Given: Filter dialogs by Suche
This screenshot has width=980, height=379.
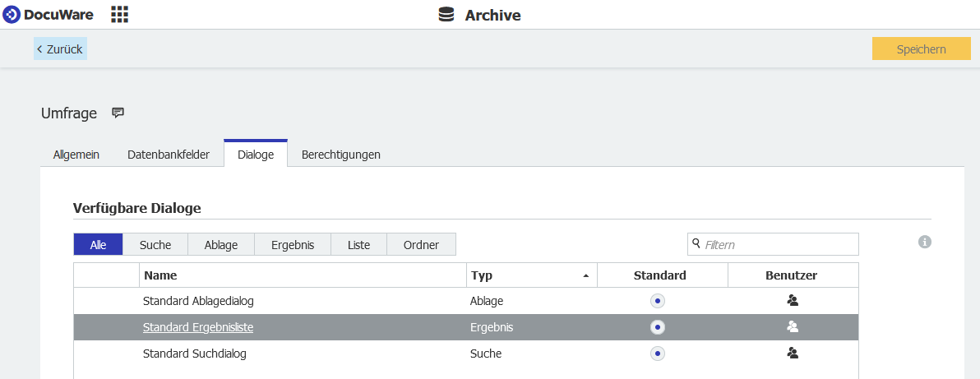Looking at the screenshot, I should (155, 245).
